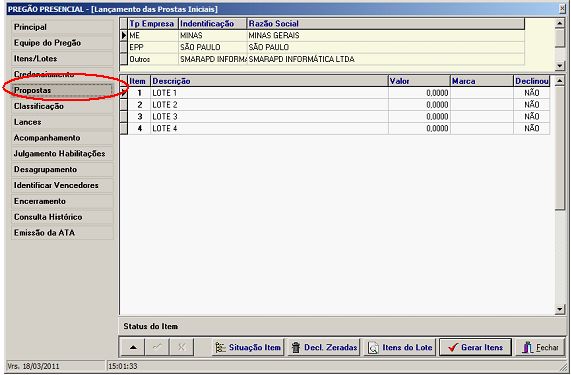Click the Fechar button
Screen dimensions: 571x375
(540, 348)
